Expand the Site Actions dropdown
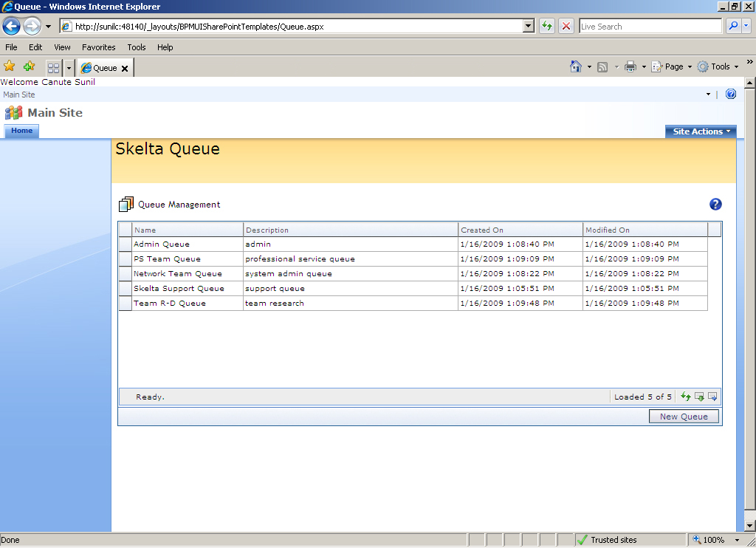Screen dimensions: 756x548 (701, 131)
